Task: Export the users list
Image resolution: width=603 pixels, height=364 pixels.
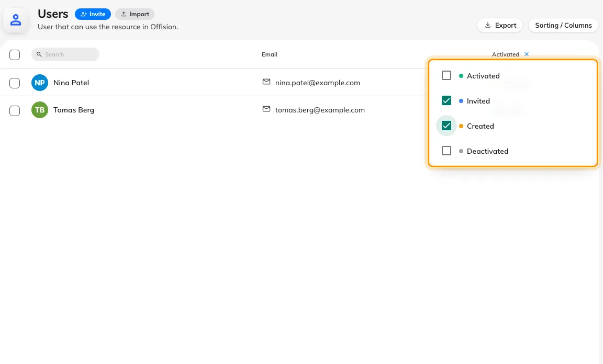Action: [500, 26]
